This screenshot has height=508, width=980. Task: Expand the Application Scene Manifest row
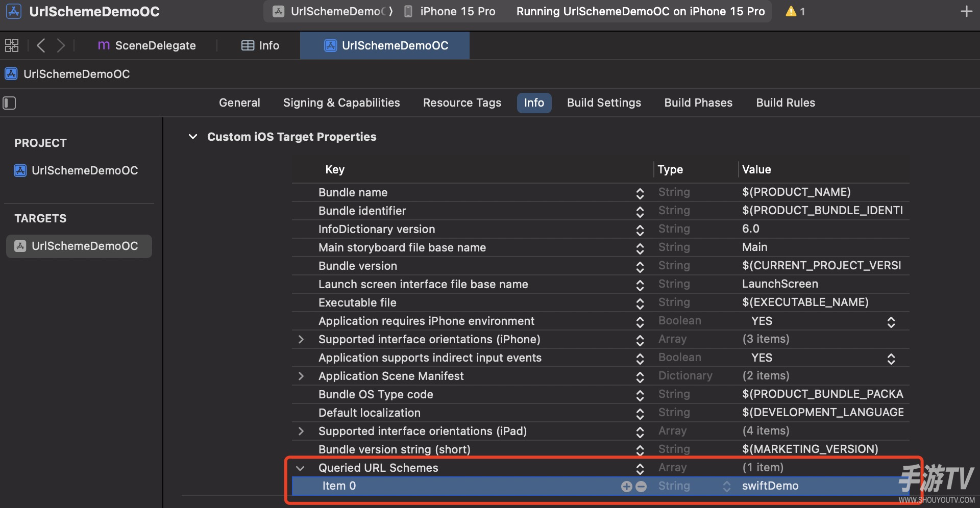coord(301,376)
